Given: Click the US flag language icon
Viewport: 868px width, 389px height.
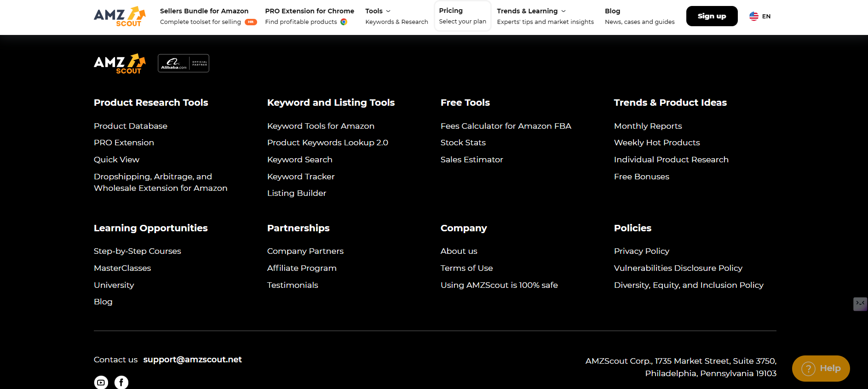Looking at the screenshot, I should coord(754,16).
